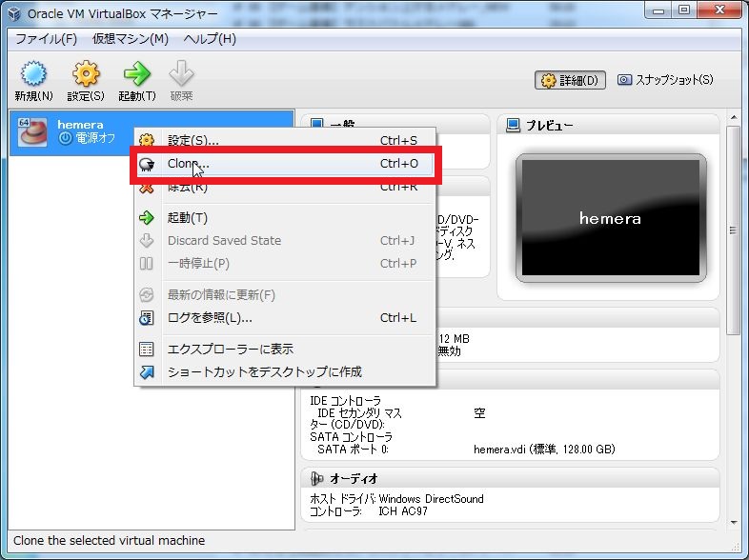
Task: Maximize the VirtualBox Manager window
Action: point(684,10)
